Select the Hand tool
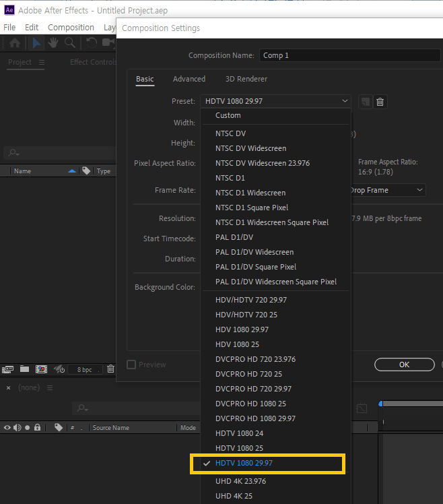The height and width of the screenshot is (504, 443). pos(53,42)
